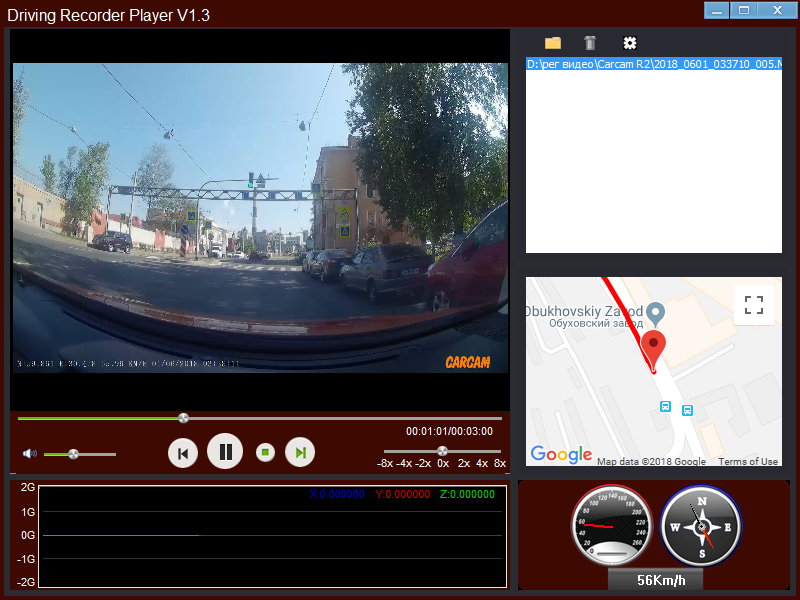Enter fullscreen view on the map
The image size is (800, 600).
coord(753,304)
